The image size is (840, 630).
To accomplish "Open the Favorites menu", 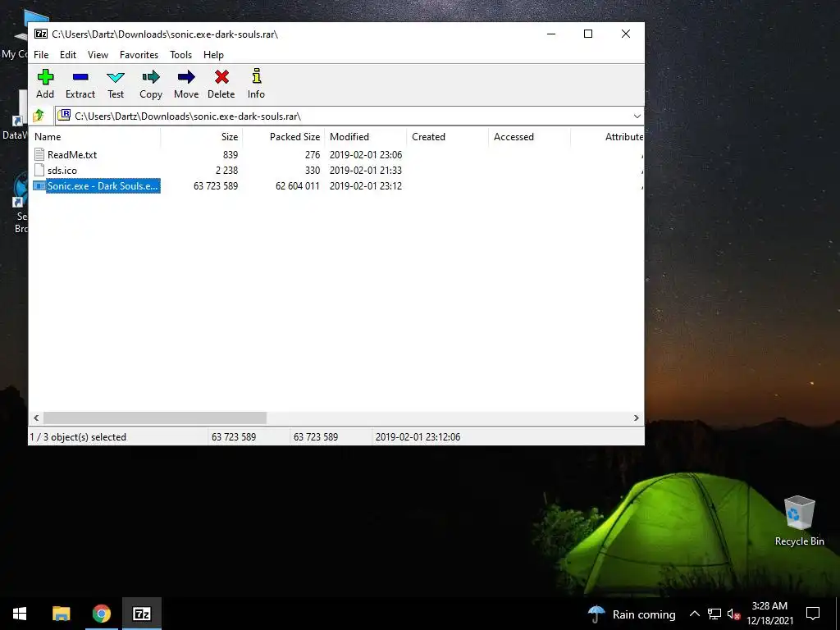I will (x=139, y=55).
